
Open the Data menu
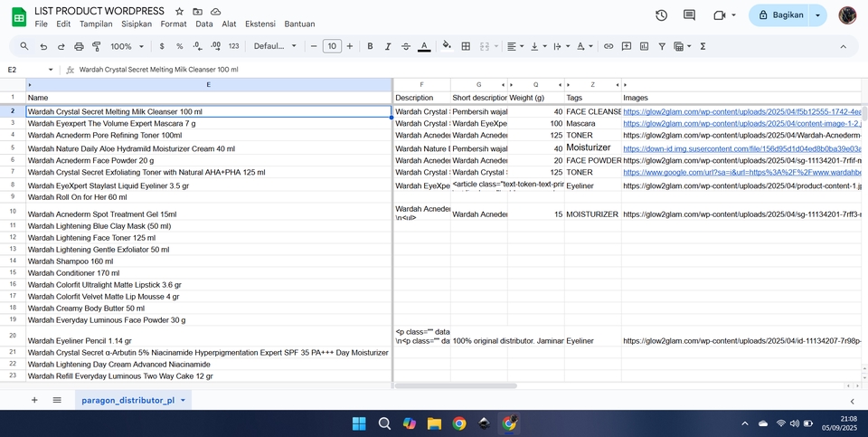tap(204, 24)
